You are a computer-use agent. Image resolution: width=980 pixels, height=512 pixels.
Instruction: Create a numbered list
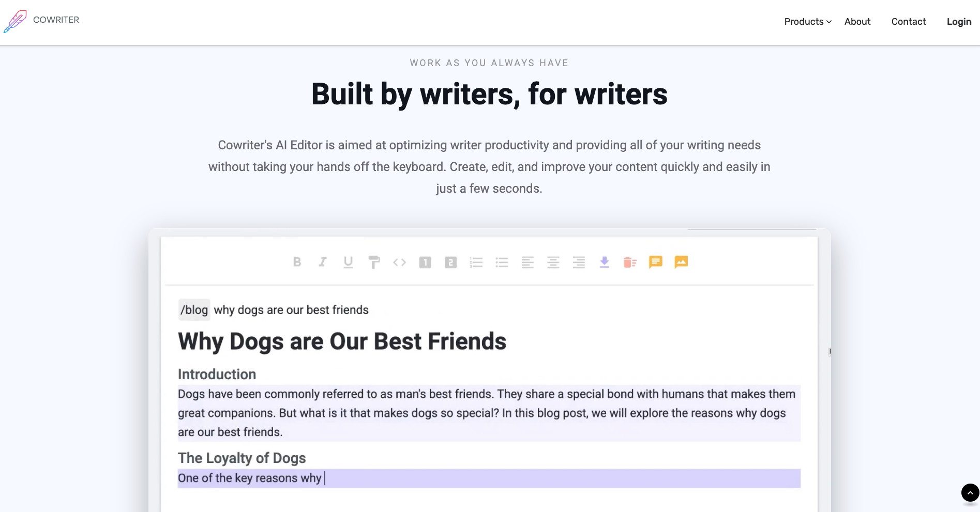coord(476,262)
